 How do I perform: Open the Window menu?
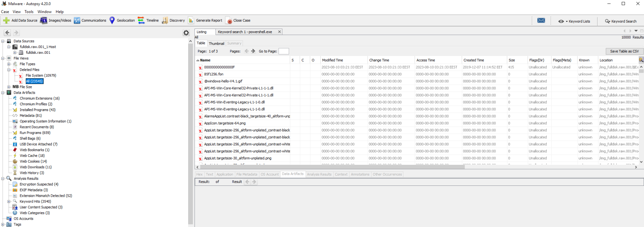coord(44,12)
